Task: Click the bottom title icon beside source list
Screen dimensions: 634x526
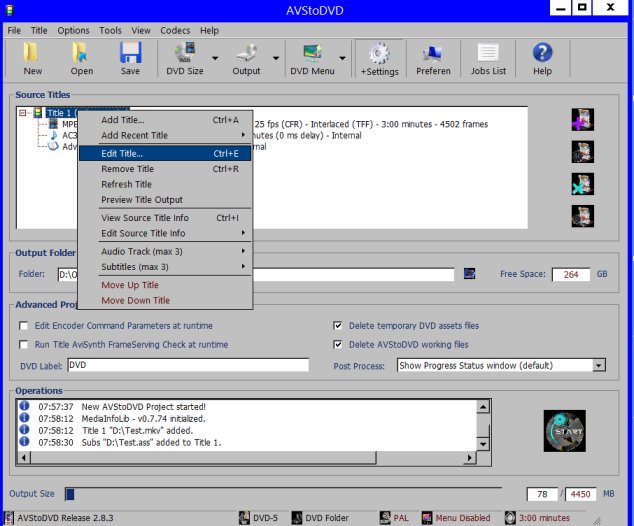Action: pyautogui.click(x=583, y=216)
